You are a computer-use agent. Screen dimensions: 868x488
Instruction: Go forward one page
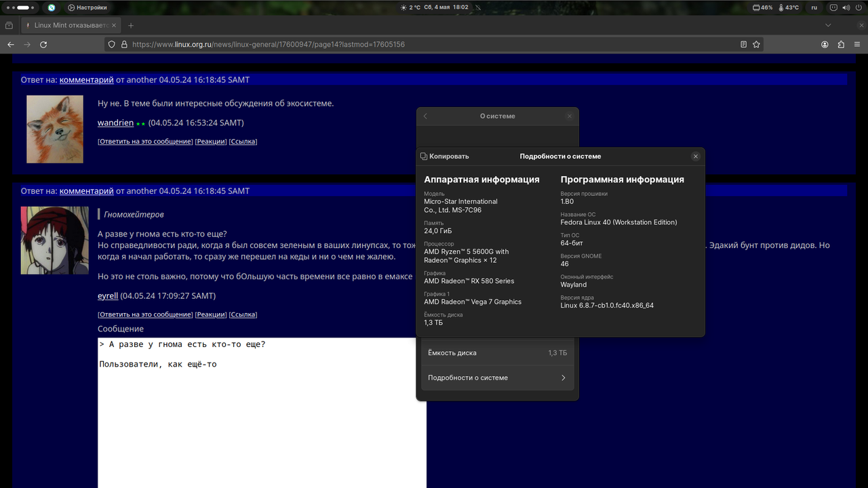(x=27, y=44)
